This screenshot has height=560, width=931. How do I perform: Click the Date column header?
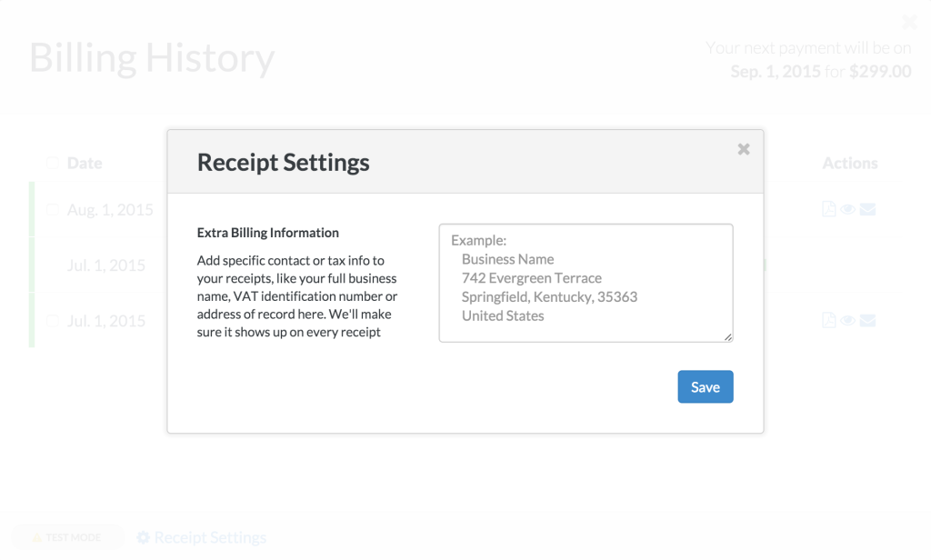pyautogui.click(x=85, y=163)
